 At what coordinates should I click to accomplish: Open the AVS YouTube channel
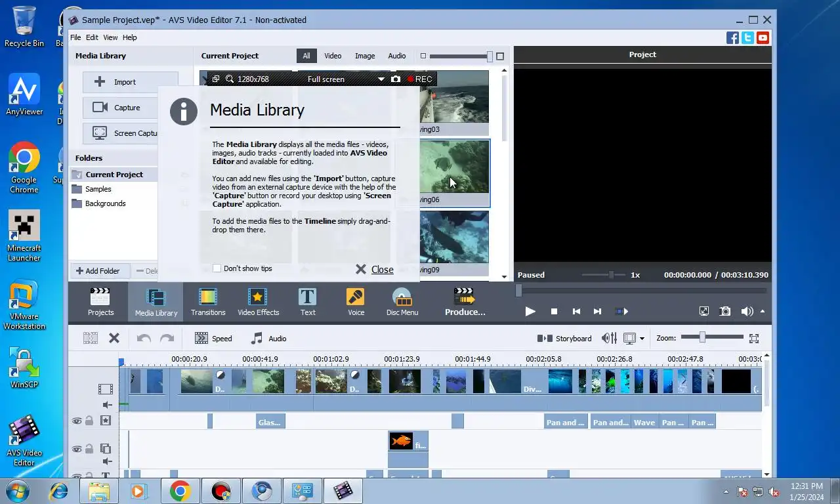[763, 38]
